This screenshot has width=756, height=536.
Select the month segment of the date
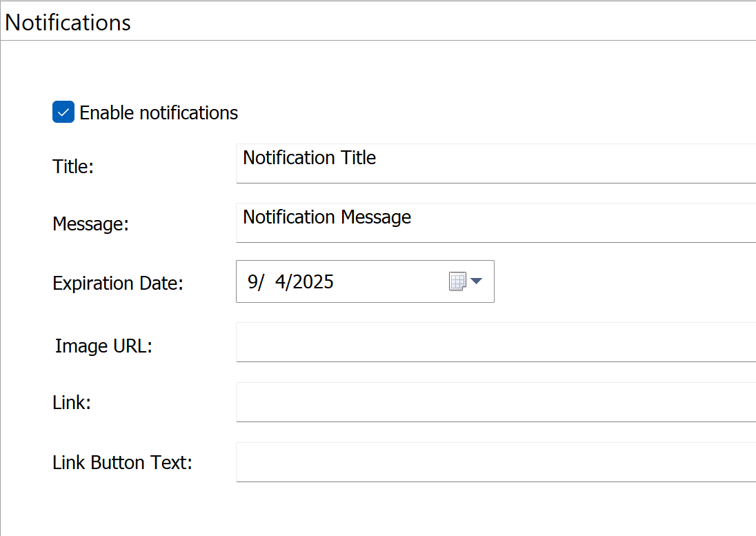point(251,281)
